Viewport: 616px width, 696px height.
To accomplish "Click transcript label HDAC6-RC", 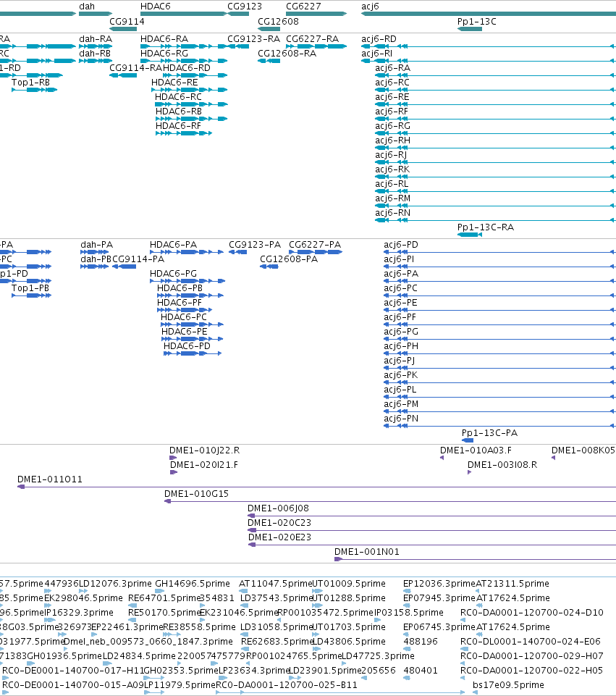I will pos(178,97).
